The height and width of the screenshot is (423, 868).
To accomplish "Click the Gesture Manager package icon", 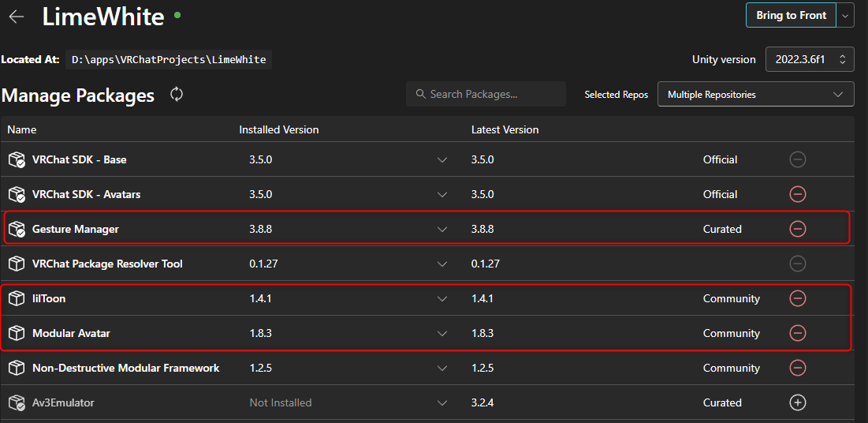I will click(17, 229).
